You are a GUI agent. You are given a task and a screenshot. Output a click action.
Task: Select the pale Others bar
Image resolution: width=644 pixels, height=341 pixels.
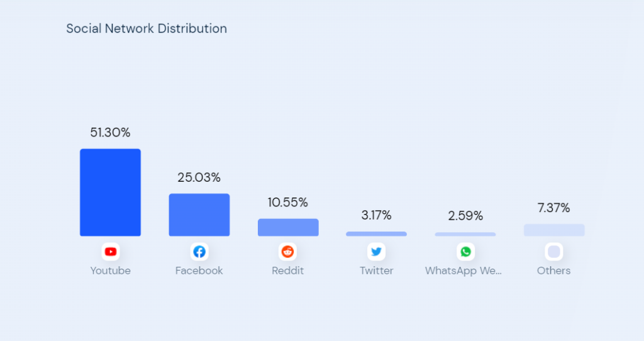(x=554, y=230)
